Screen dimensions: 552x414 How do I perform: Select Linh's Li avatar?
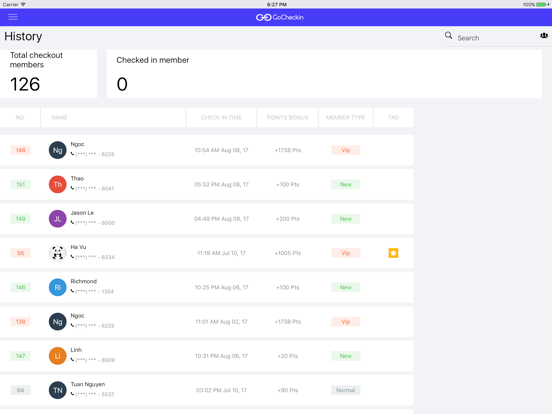click(57, 356)
